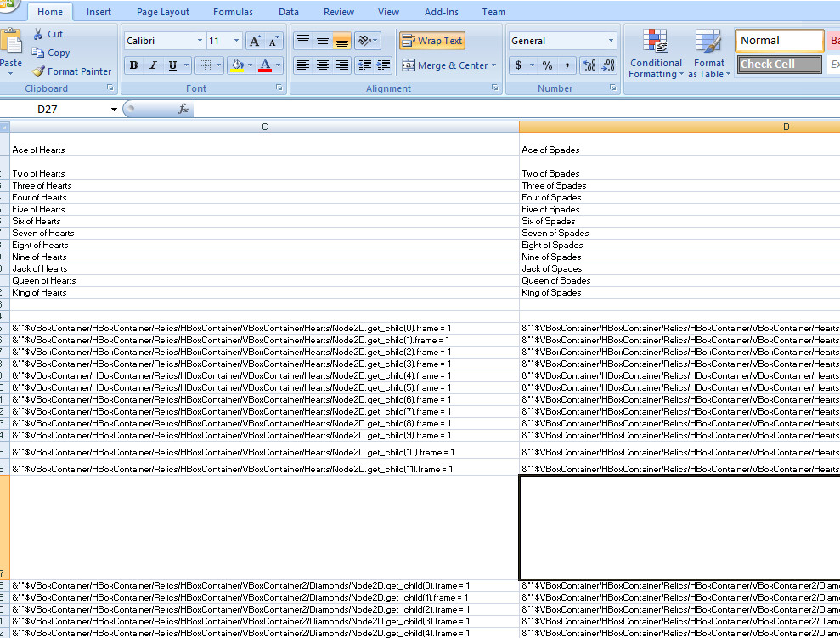This screenshot has height=638, width=840.
Task: Toggle Wrap Text for the selected cell
Action: point(431,40)
